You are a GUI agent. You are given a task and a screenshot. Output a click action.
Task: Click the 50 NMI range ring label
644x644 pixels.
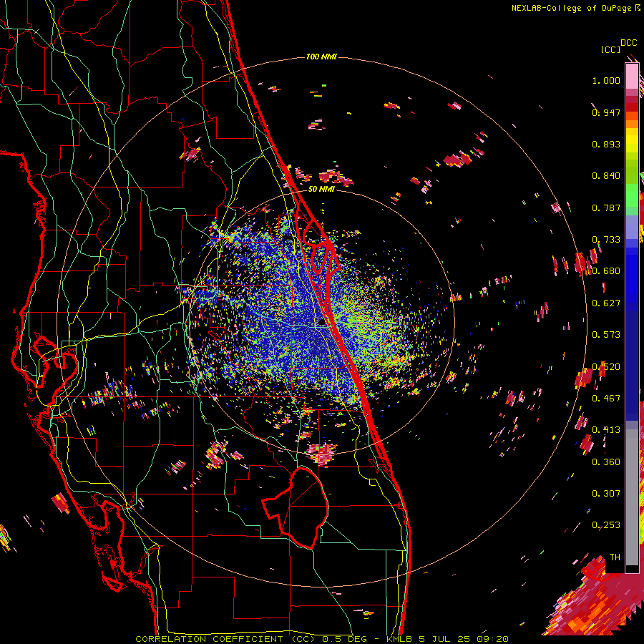[x=321, y=189]
